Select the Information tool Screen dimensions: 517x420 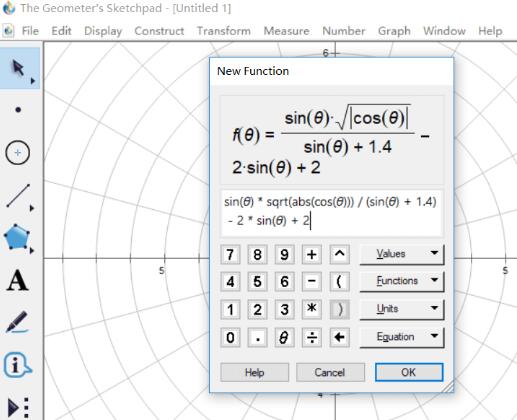tap(17, 365)
